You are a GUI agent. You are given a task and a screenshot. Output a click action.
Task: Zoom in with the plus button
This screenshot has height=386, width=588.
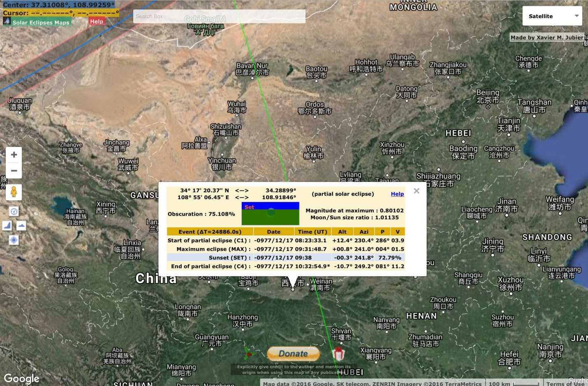[14, 155]
